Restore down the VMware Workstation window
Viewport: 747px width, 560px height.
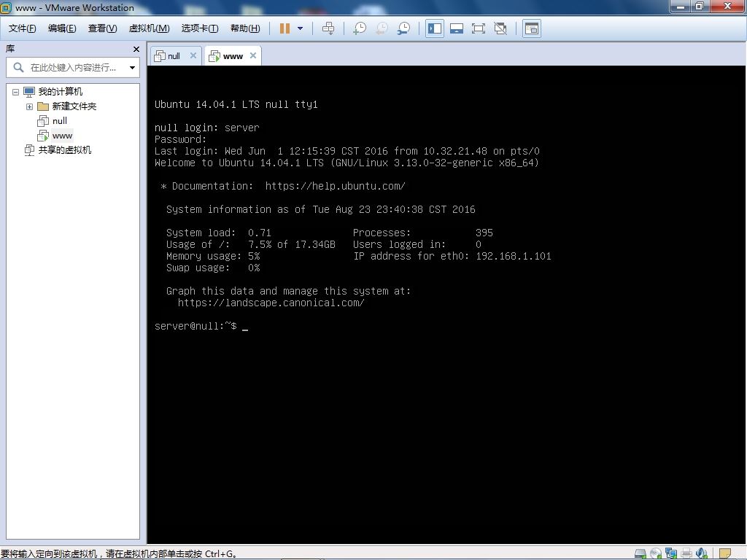coord(700,6)
